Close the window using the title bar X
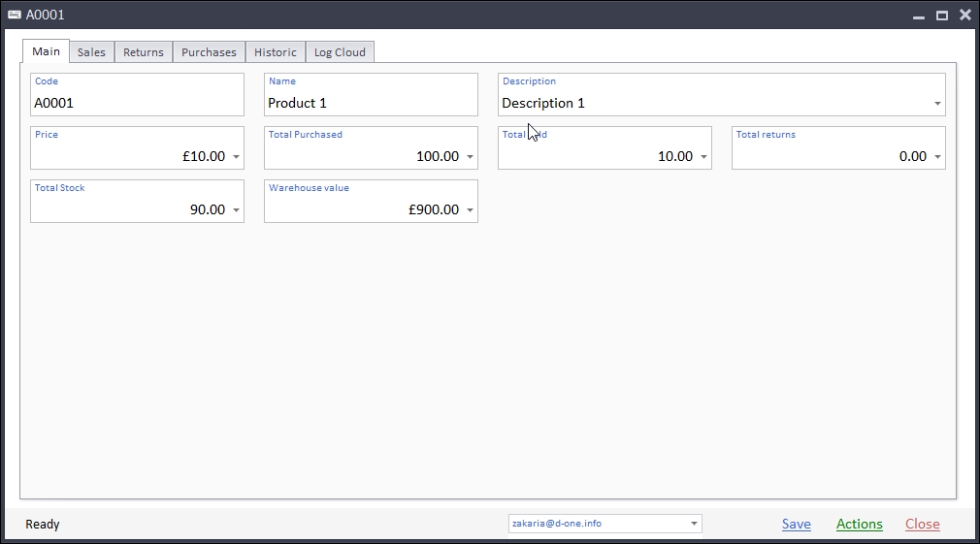 click(964, 15)
